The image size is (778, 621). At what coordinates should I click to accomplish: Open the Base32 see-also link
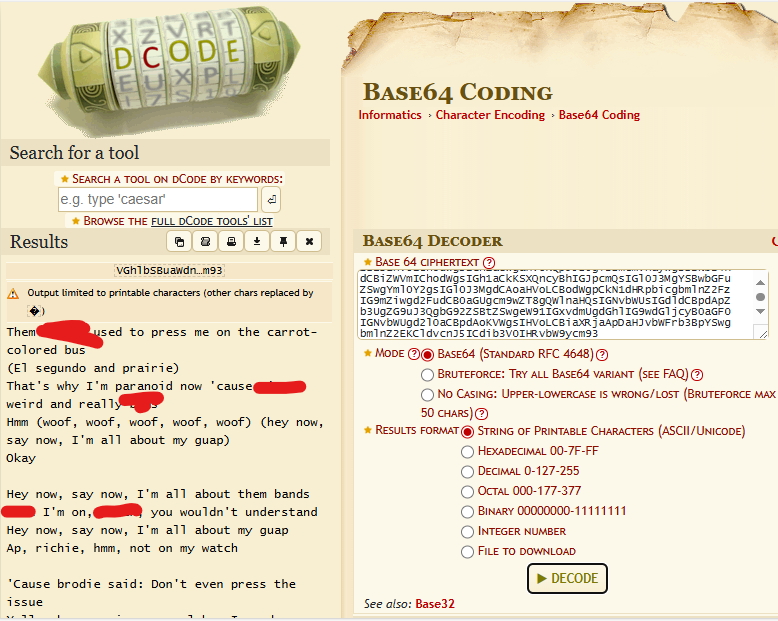435,604
